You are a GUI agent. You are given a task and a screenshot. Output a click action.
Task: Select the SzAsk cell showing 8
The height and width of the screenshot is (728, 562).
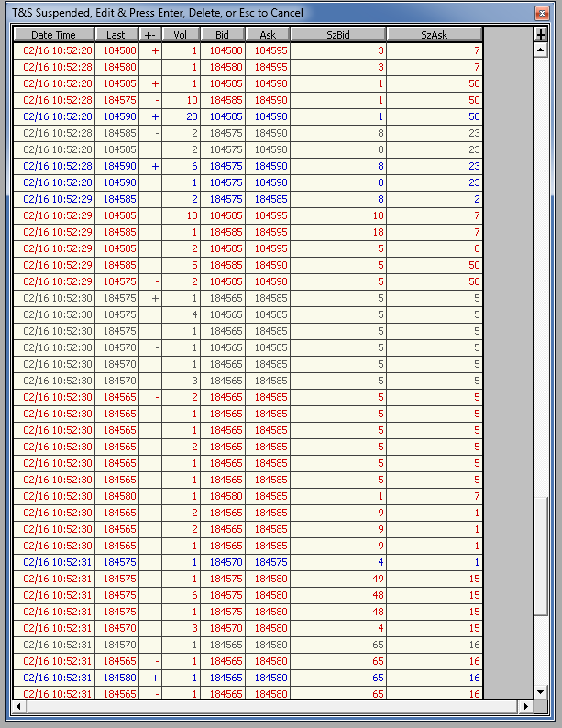pyautogui.click(x=435, y=248)
